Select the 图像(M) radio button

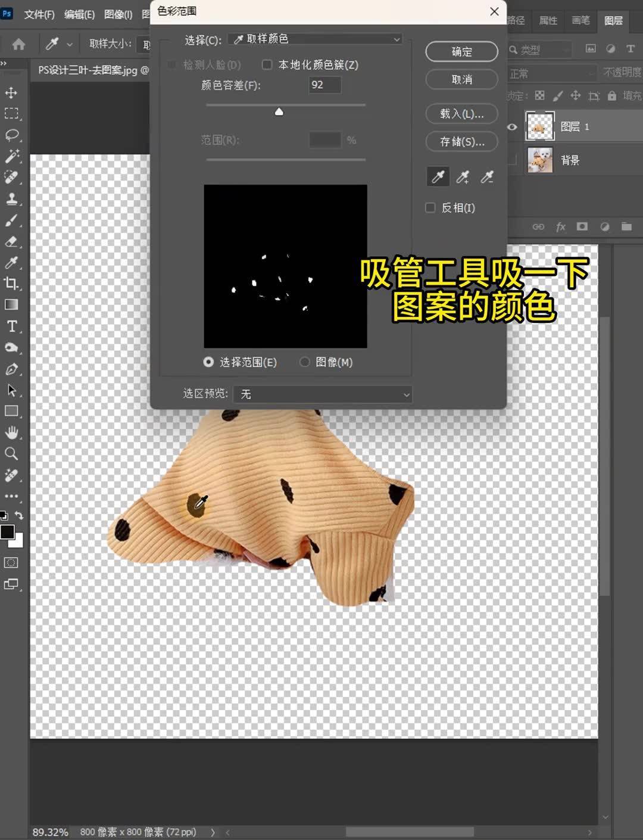pyautogui.click(x=305, y=362)
